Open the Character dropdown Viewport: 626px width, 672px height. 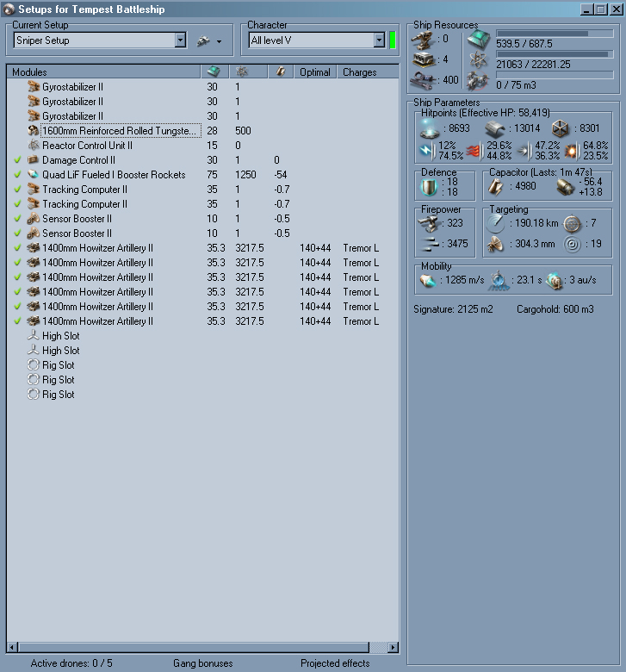tap(379, 40)
